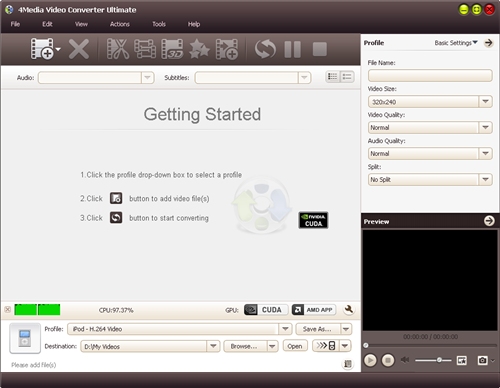Click the transfer to device button
The width and height of the screenshot is (500, 388).
[326, 346]
